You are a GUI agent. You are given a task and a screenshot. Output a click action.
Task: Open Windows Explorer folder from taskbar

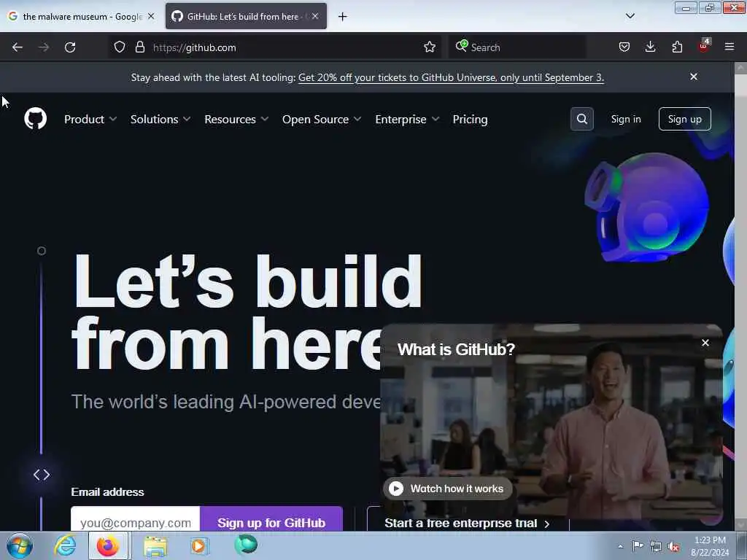click(155, 545)
